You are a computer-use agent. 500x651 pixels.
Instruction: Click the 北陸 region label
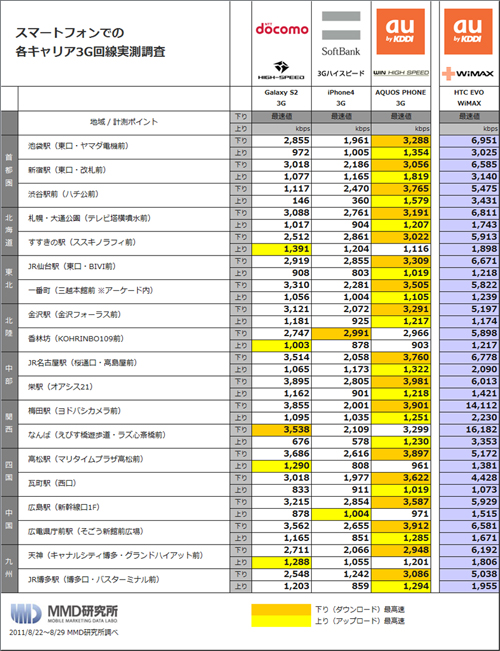[x=9, y=327]
